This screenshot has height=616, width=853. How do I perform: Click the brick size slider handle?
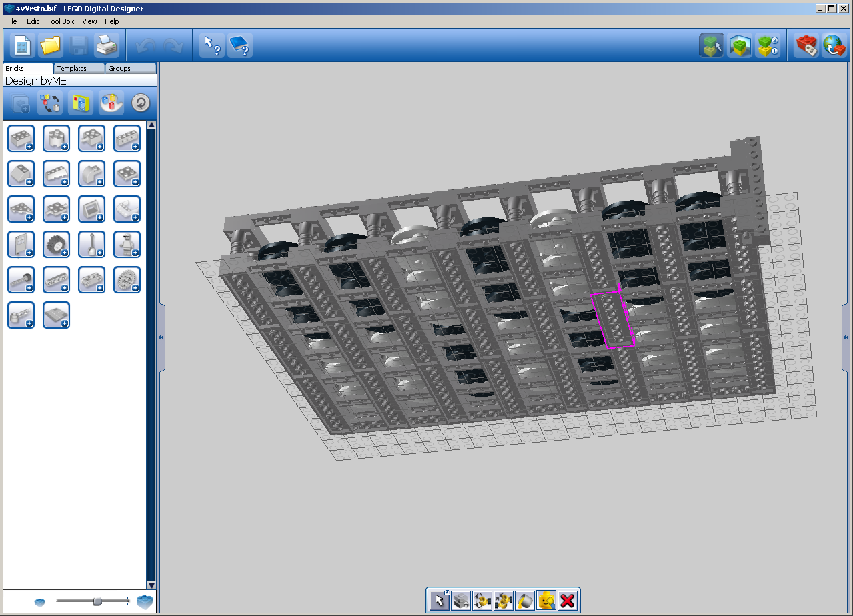tap(97, 601)
